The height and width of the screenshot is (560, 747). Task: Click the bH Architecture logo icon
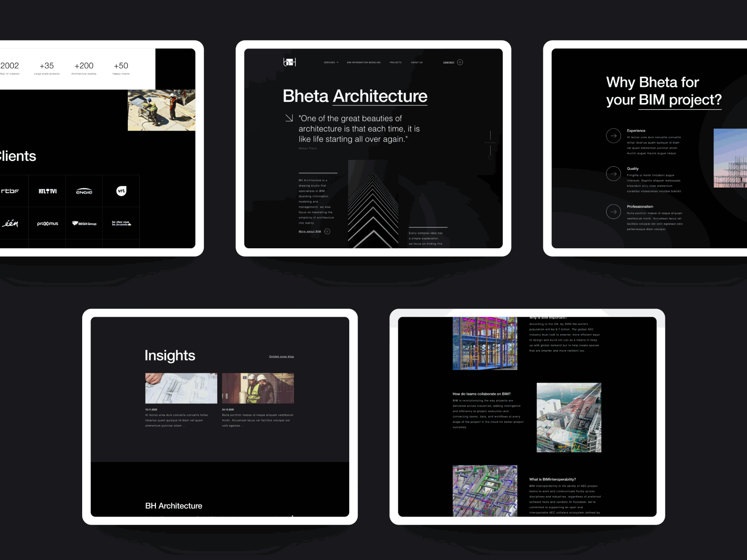click(x=290, y=62)
